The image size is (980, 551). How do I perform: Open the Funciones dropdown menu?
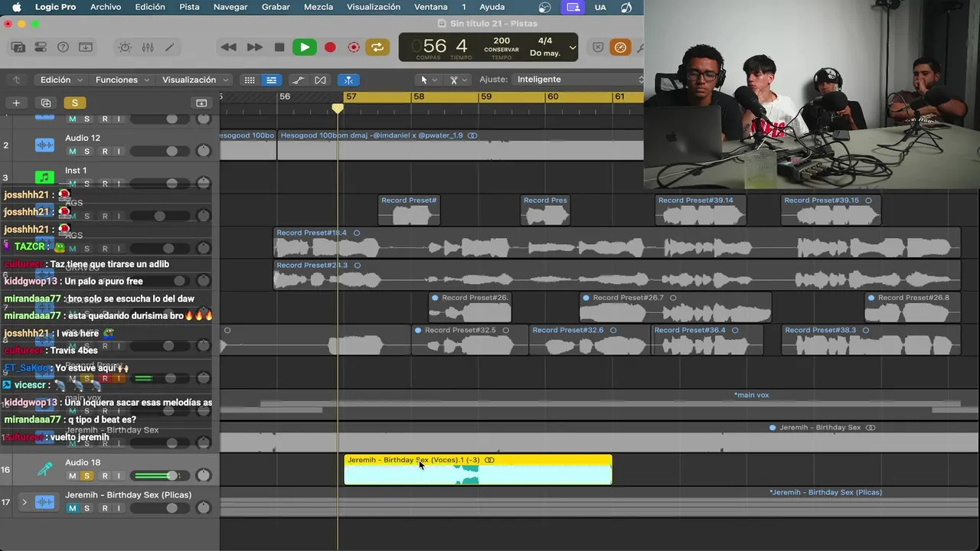coord(122,80)
